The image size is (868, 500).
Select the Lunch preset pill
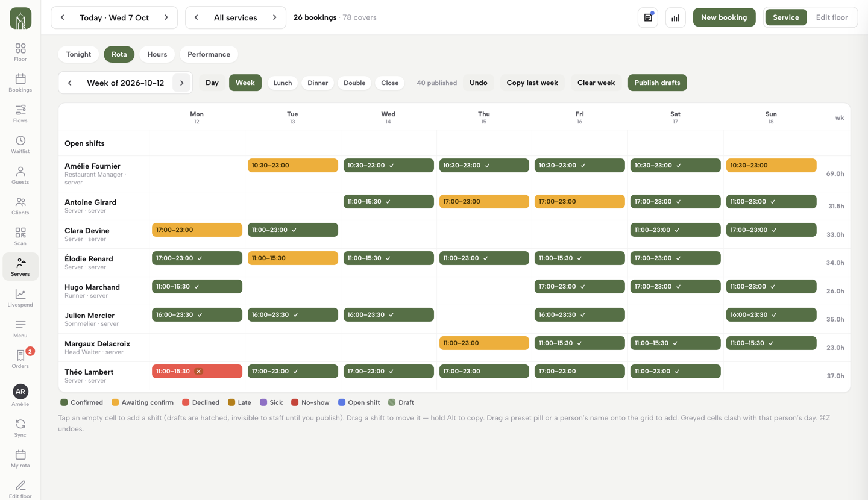click(282, 83)
